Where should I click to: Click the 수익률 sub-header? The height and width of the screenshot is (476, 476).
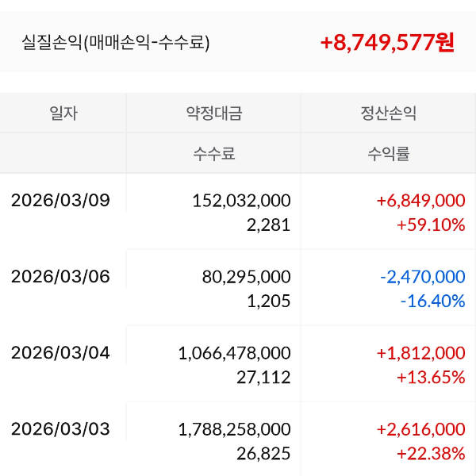pos(389,154)
